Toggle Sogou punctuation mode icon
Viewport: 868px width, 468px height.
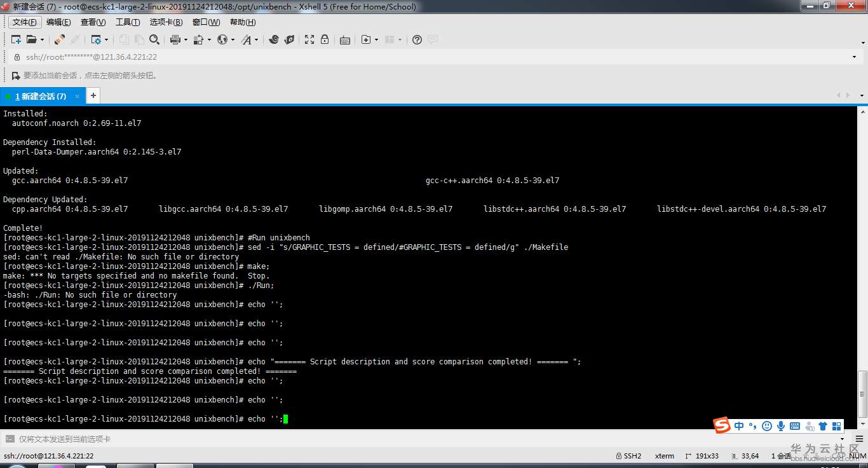coord(752,426)
